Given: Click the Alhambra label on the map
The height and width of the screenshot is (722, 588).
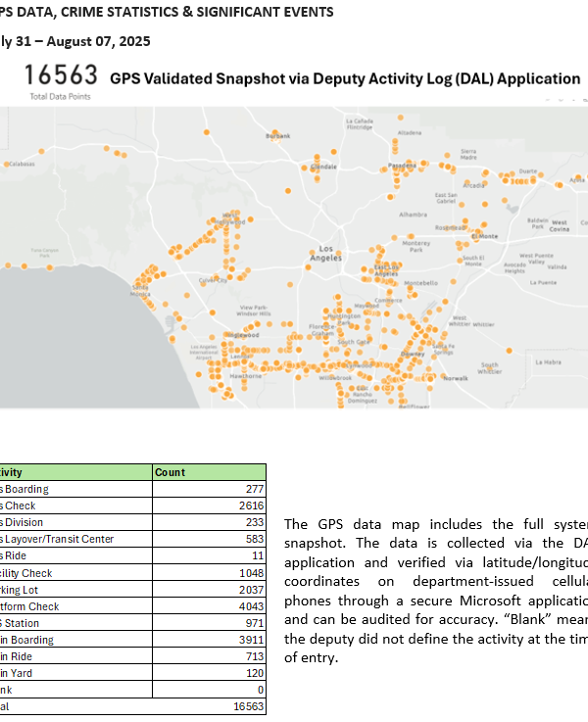Looking at the screenshot, I should pos(413,213).
